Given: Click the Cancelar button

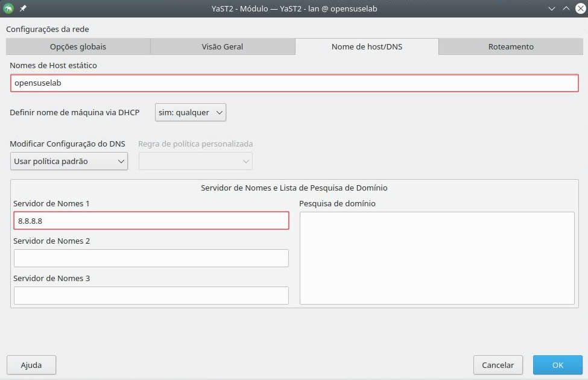Looking at the screenshot, I should pos(498,365).
